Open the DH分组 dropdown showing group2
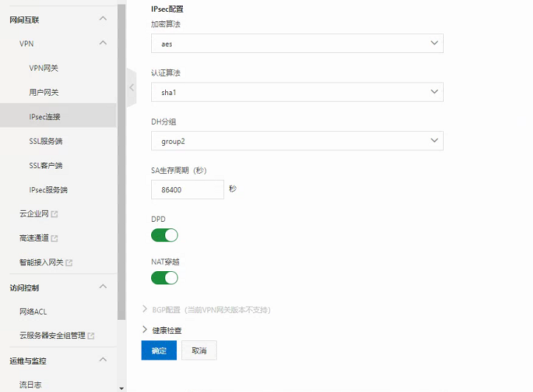The height and width of the screenshot is (392, 533). 297,141
